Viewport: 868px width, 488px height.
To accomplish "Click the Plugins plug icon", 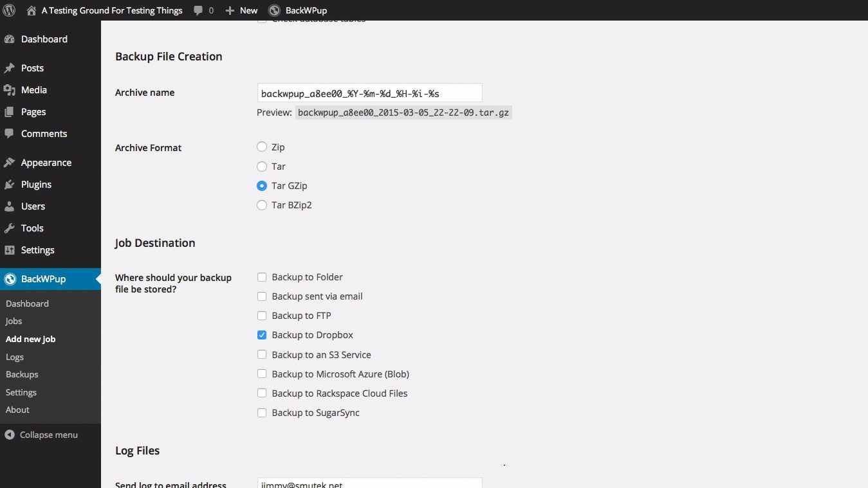I will 9,185.
